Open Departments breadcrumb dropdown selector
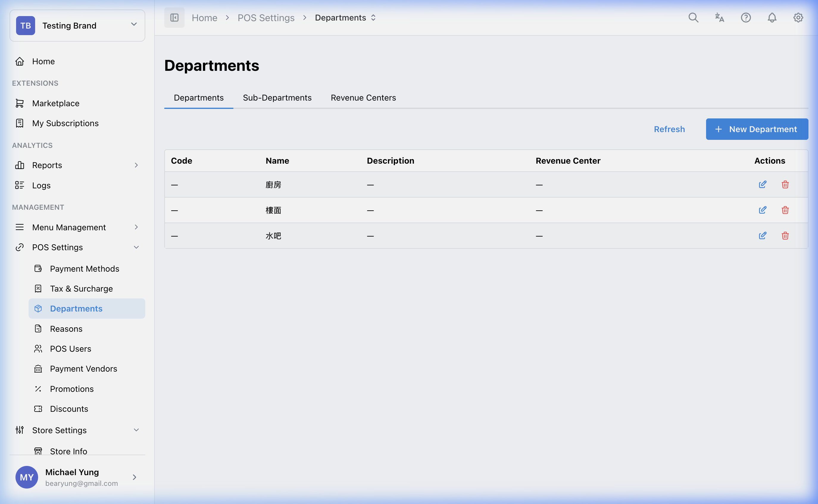The width and height of the screenshot is (818, 504). (373, 18)
